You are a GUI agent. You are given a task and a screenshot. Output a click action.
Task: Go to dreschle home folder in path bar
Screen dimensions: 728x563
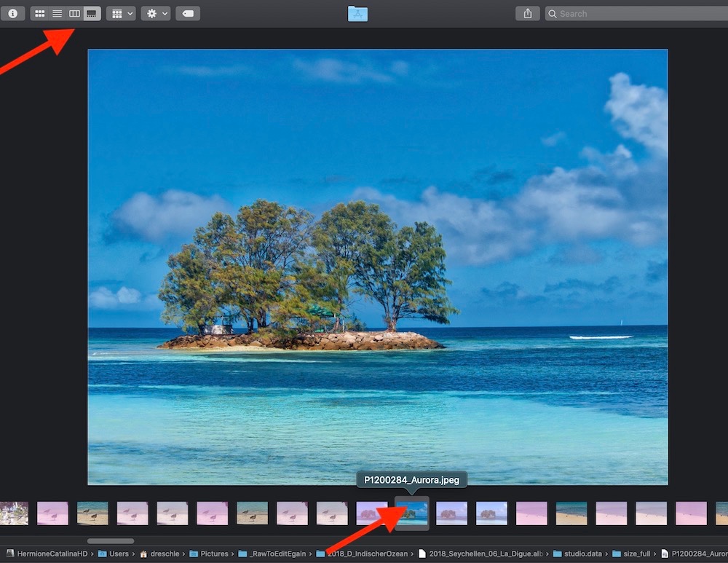(159, 554)
